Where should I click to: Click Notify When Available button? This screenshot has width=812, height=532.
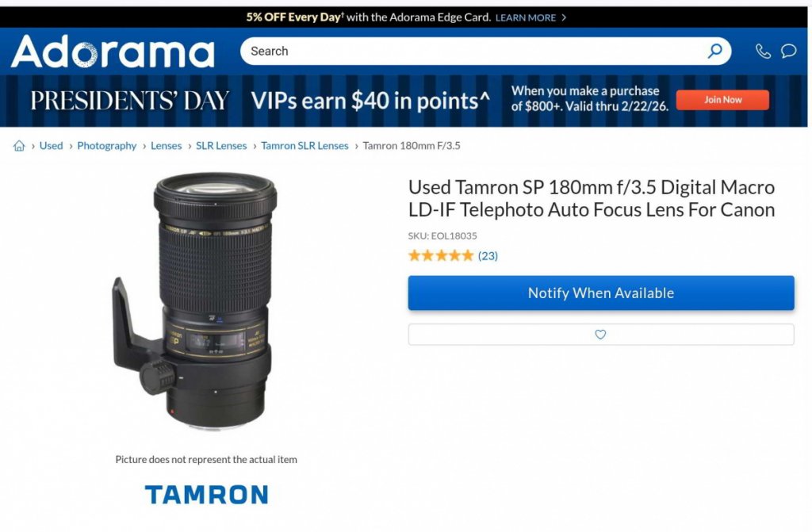(x=601, y=293)
